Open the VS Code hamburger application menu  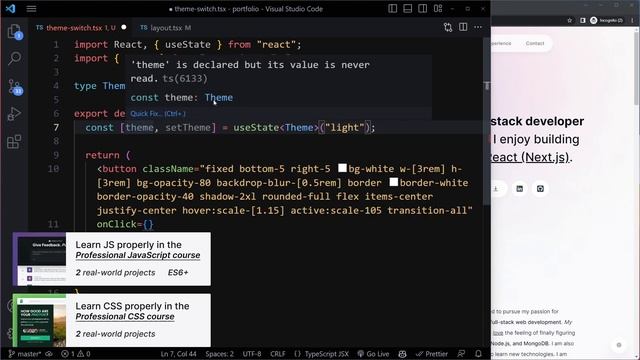(x=31, y=9)
